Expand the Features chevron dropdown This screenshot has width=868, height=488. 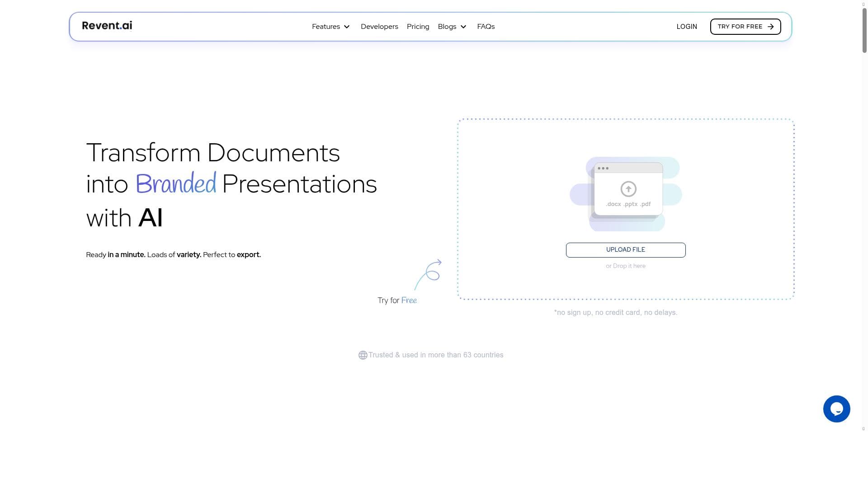tap(347, 27)
